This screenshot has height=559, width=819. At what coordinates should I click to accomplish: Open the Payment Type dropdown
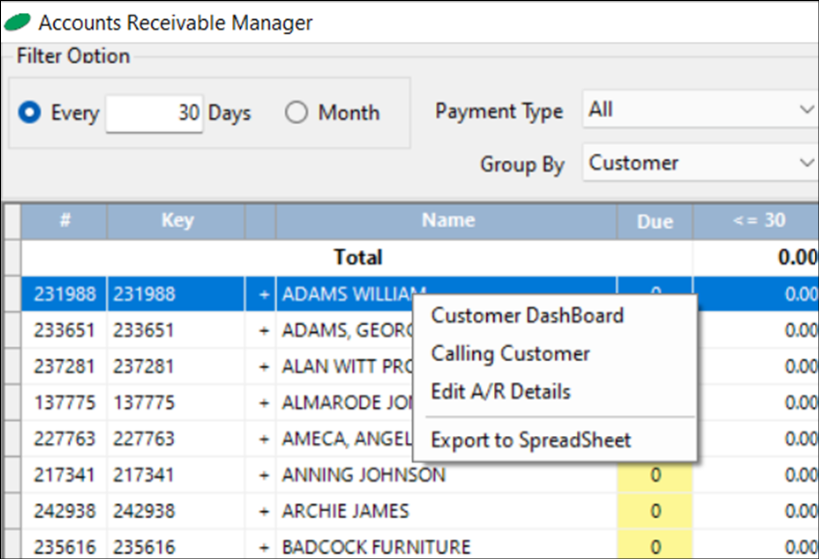tap(700, 110)
